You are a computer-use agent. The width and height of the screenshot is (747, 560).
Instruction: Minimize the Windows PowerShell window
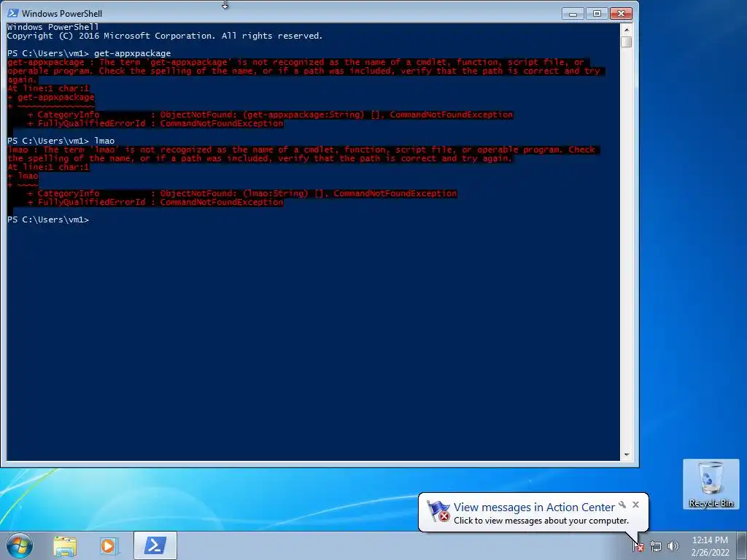point(573,14)
